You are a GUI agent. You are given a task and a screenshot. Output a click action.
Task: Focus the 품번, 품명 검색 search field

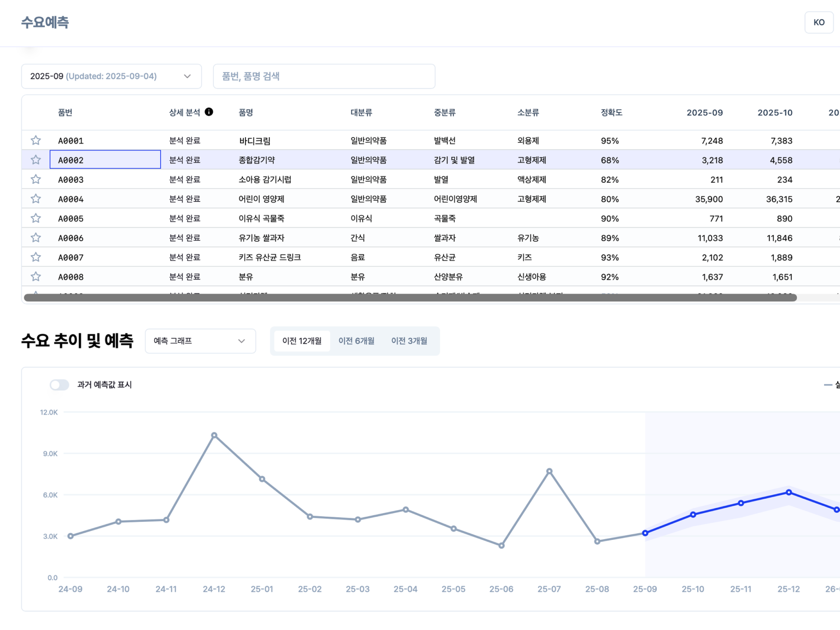click(x=324, y=76)
